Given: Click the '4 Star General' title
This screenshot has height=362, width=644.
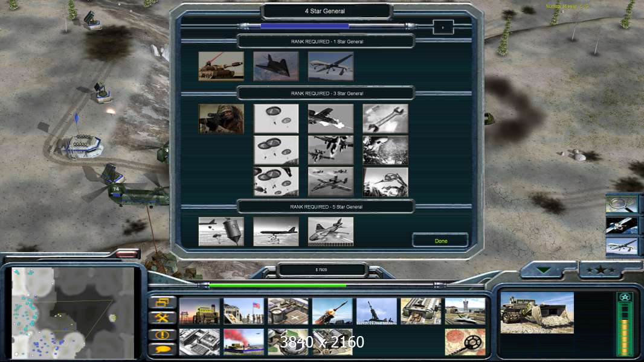Looking at the screenshot, I should pyautogui.click(x=325, y=11).
